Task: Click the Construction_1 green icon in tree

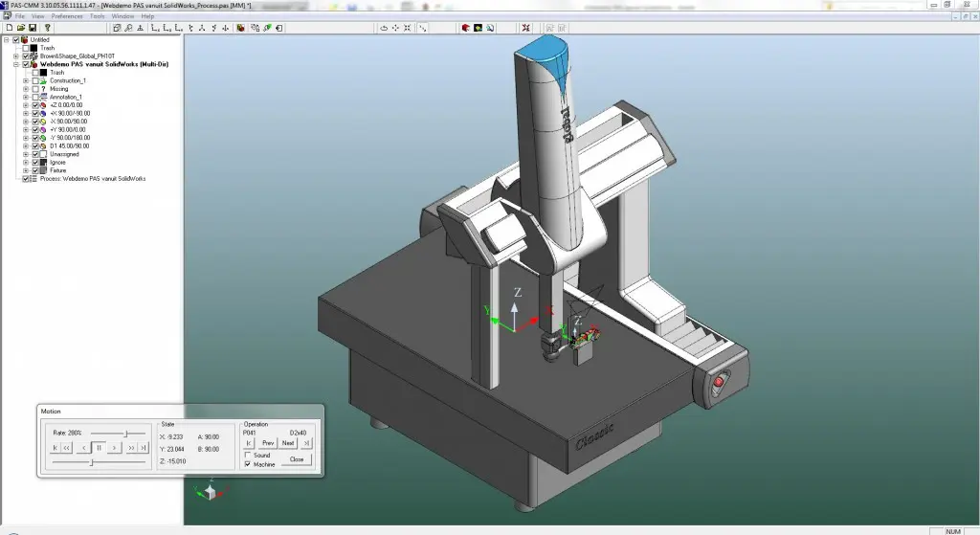Action: tap(44, 80)
